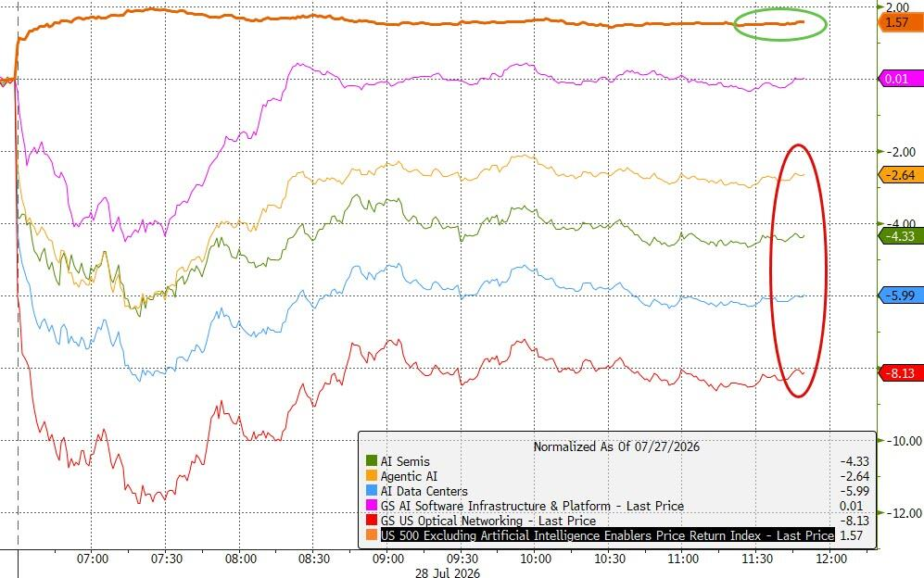924x578 pixels.
Task: Select the AI Data Centers legend entry
Action: coord(424,491)
